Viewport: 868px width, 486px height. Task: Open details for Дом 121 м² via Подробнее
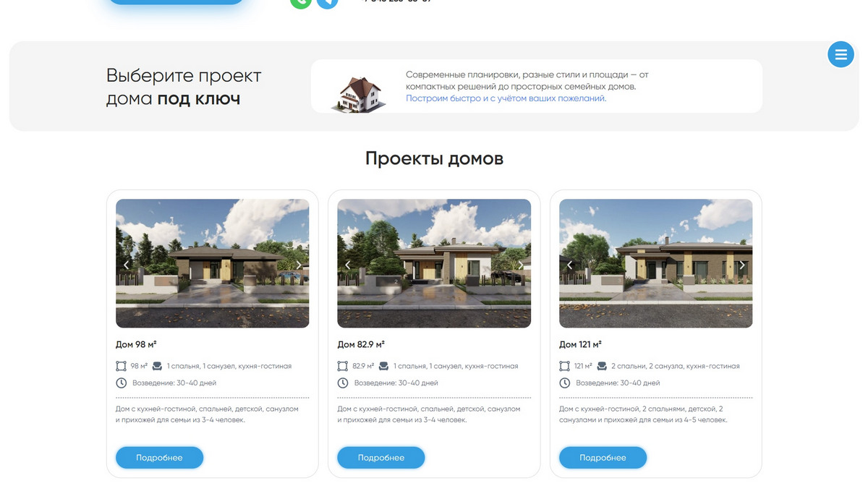coord(603,458)
